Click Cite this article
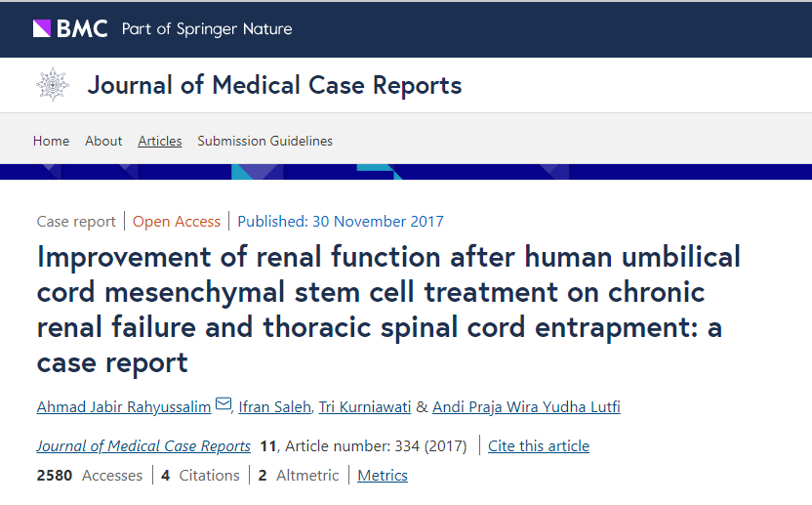This screenshot has width=812, height=505. coord(539,446)
